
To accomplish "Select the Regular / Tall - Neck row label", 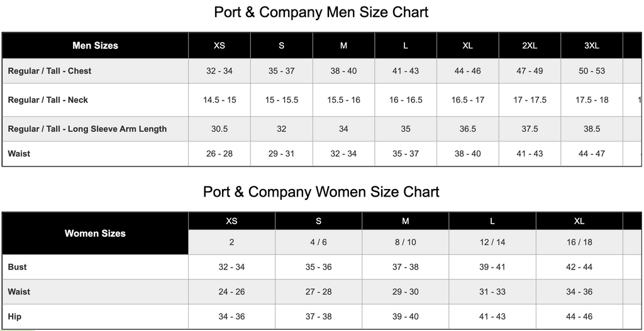I will tap(48, 100).
